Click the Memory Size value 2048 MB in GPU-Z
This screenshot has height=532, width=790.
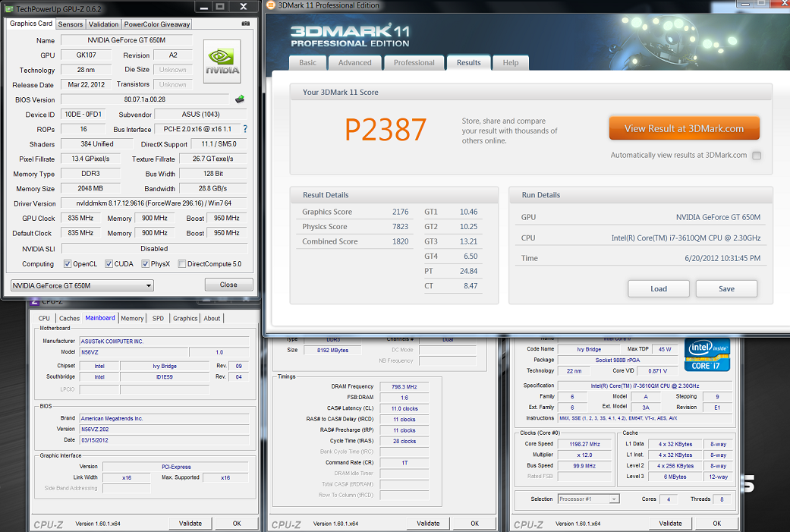pyautogui.click(x=91, y=188)
